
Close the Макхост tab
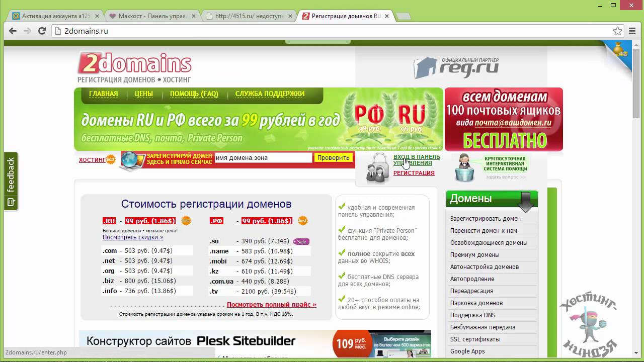[193, 16]
